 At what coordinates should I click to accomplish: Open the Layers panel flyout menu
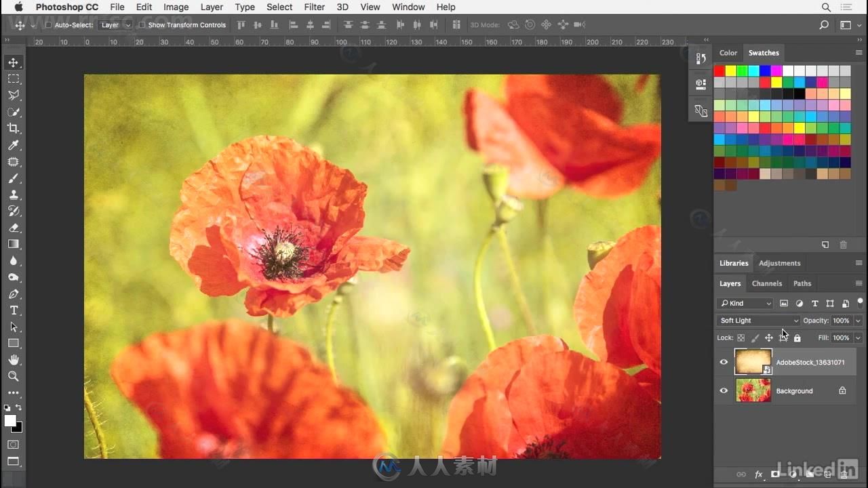pos(859,283)
